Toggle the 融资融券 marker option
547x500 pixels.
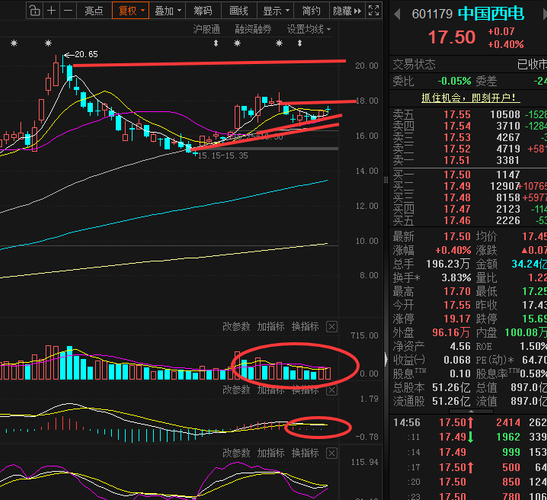pos(253,29)
